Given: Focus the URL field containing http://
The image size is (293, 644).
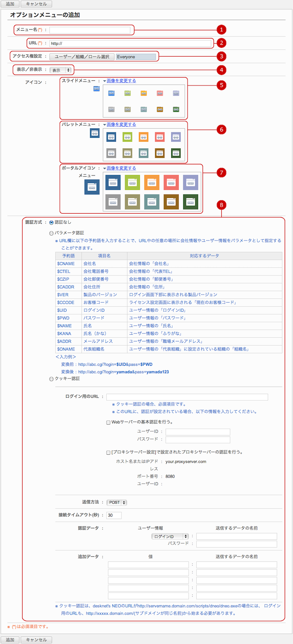Looking at the screenshot, I should tap(130, 43).
